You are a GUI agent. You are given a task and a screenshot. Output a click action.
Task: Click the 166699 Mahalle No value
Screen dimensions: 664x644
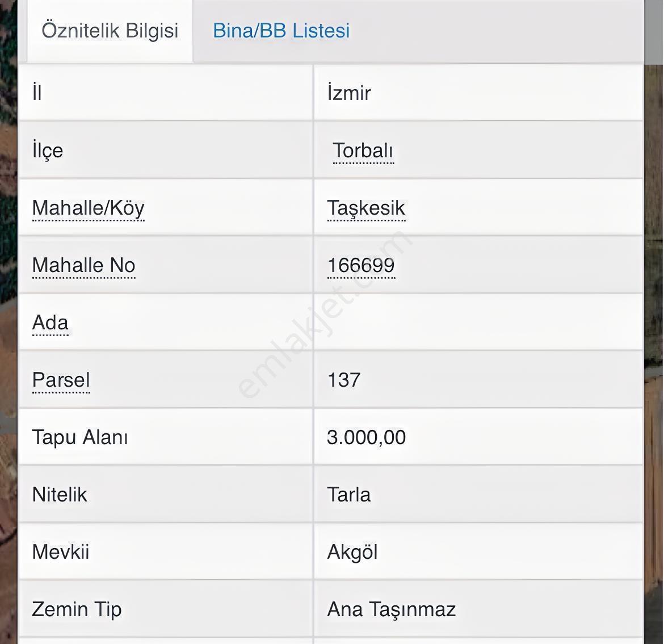[361, 266]
